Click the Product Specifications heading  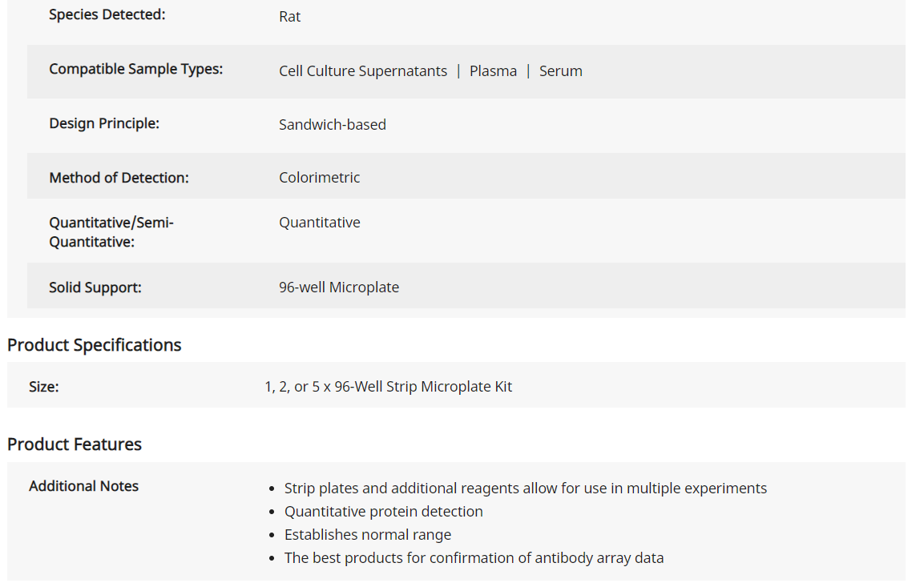coord(95,345)
